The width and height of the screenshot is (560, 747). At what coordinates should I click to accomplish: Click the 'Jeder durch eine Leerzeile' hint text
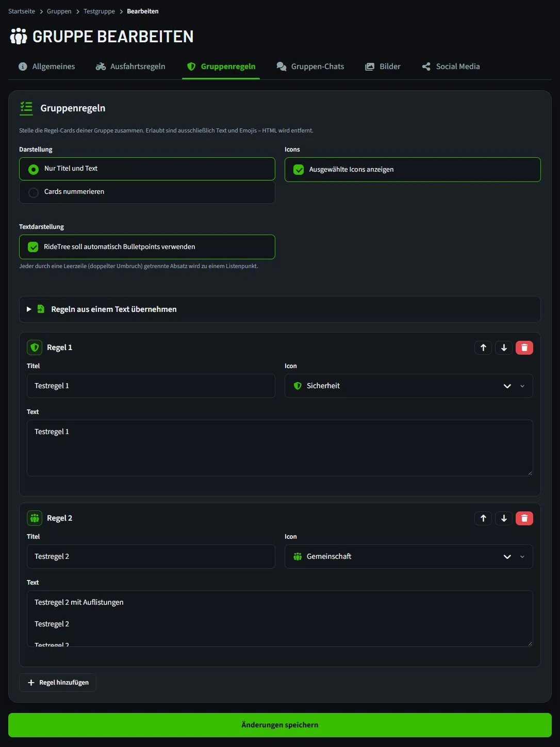click(x=139, y=266)
